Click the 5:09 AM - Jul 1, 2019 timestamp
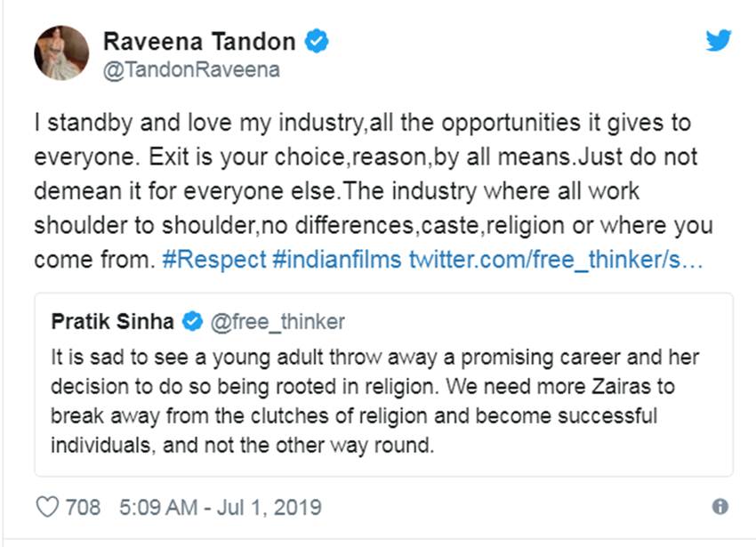 [220, 507]
